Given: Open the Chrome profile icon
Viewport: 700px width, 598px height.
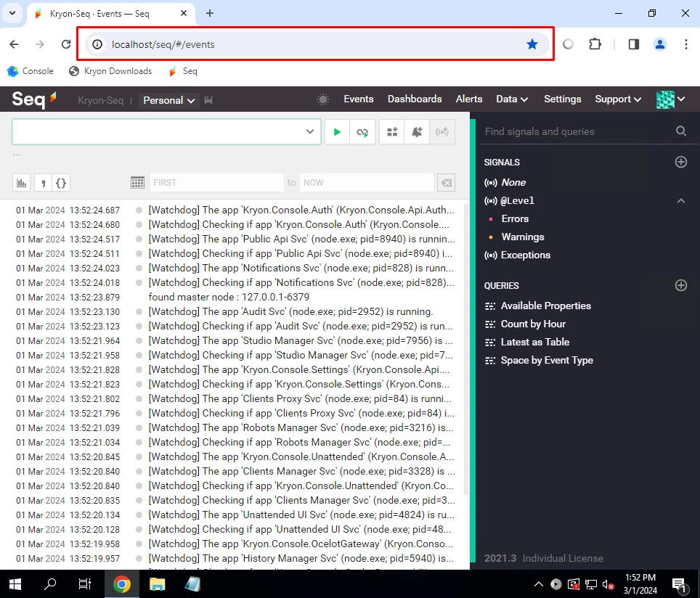Looking at the screenshot, I should coord(660,44).
